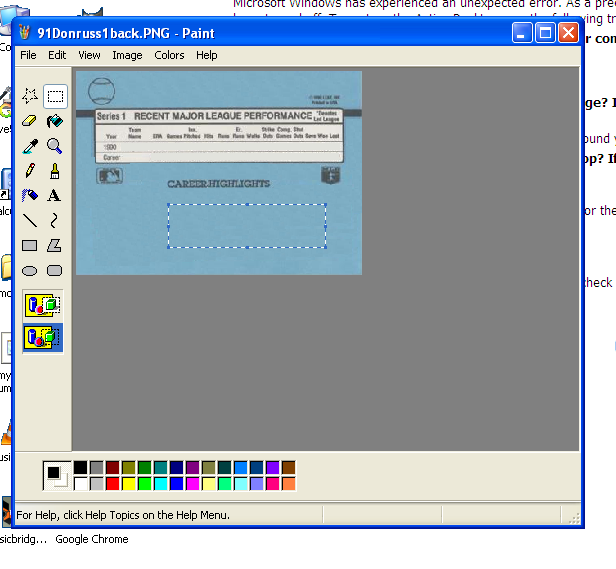
Task: Pick the orange color swatch
Action: pyautogui.click(x=289, y=484)
